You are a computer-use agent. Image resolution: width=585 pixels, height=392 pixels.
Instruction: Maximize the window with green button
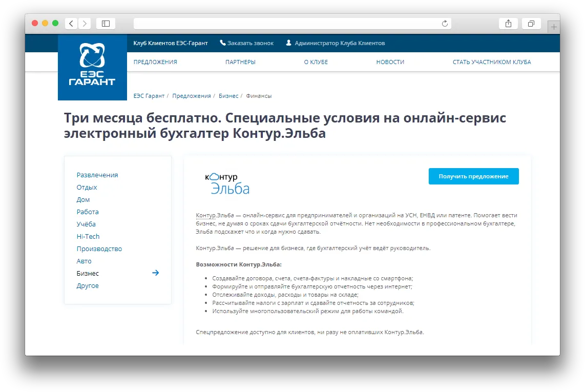click(x=55, y=23)
